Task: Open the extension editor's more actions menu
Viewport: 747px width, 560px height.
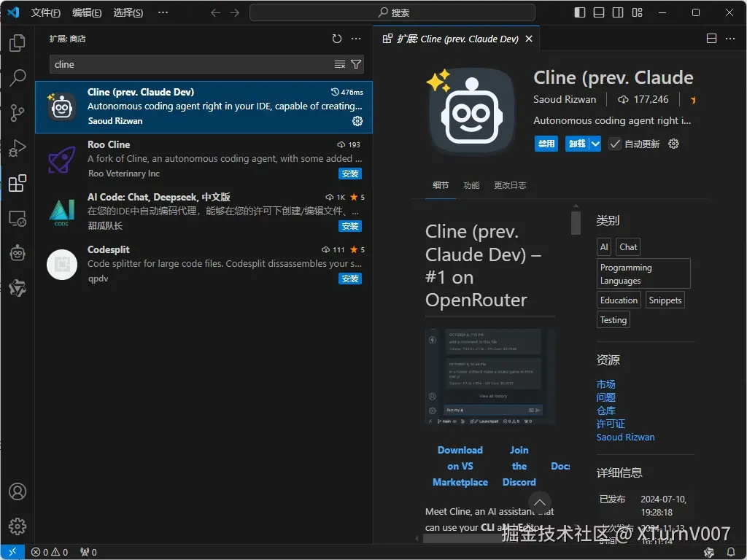Action: 730,38
